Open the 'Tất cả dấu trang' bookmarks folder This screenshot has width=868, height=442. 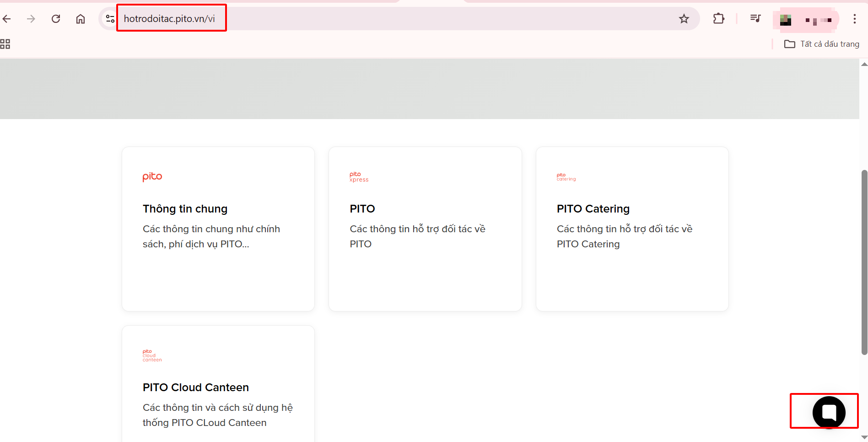pos(822,44)
